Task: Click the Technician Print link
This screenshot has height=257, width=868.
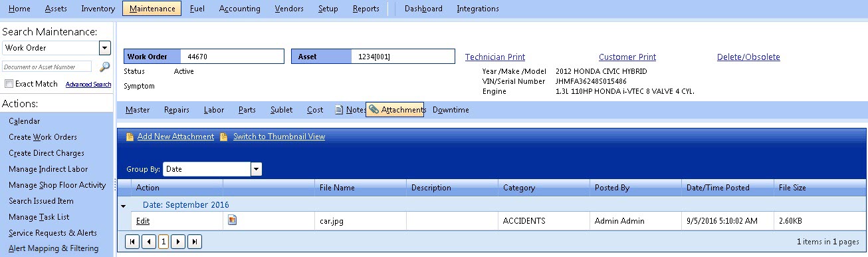Action: coord(495,57)
